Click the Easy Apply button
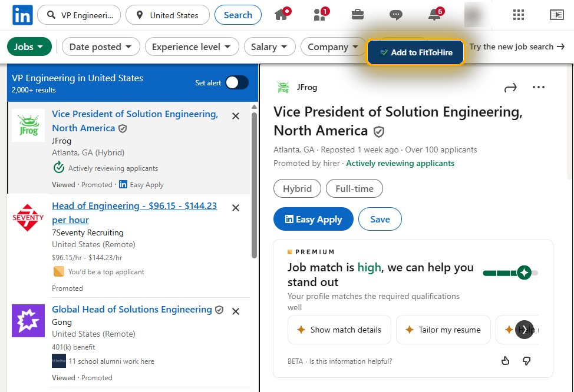This screenshot has height=392, width=574. point(314,219)
